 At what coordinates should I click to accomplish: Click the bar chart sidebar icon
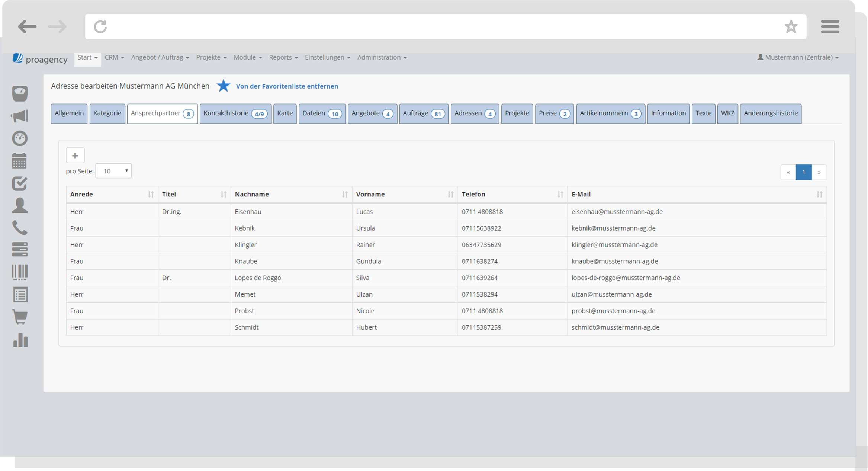point(20,340)
